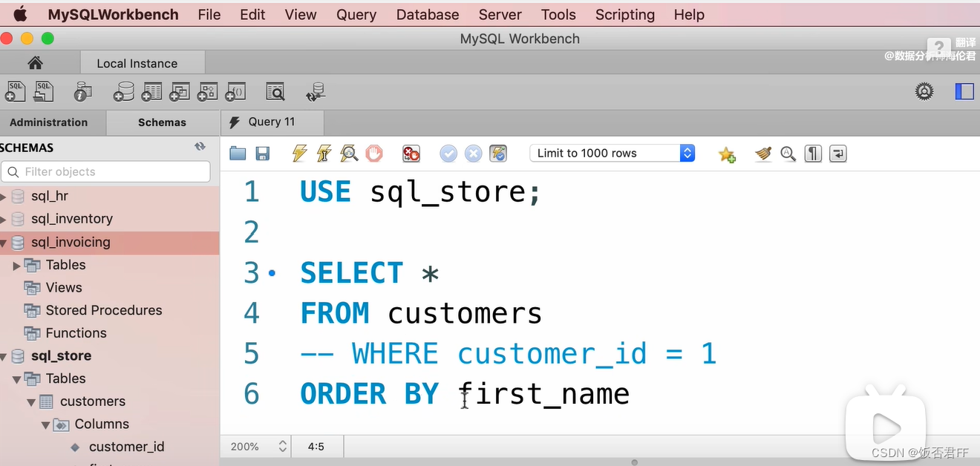
Task: Save query as snippet star icon
Action: pyautogui.click(x=727, y=154)
